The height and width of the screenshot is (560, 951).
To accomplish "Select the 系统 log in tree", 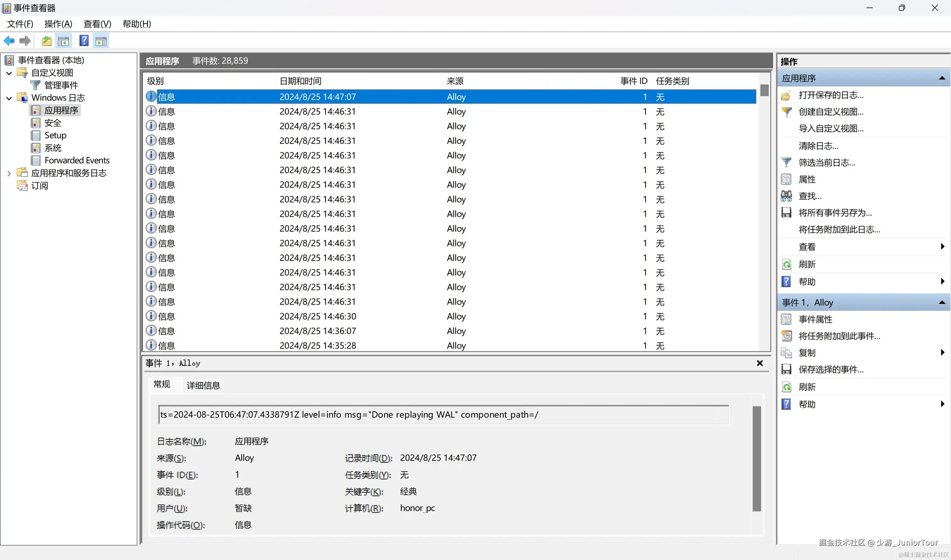I will pos(53,148).
